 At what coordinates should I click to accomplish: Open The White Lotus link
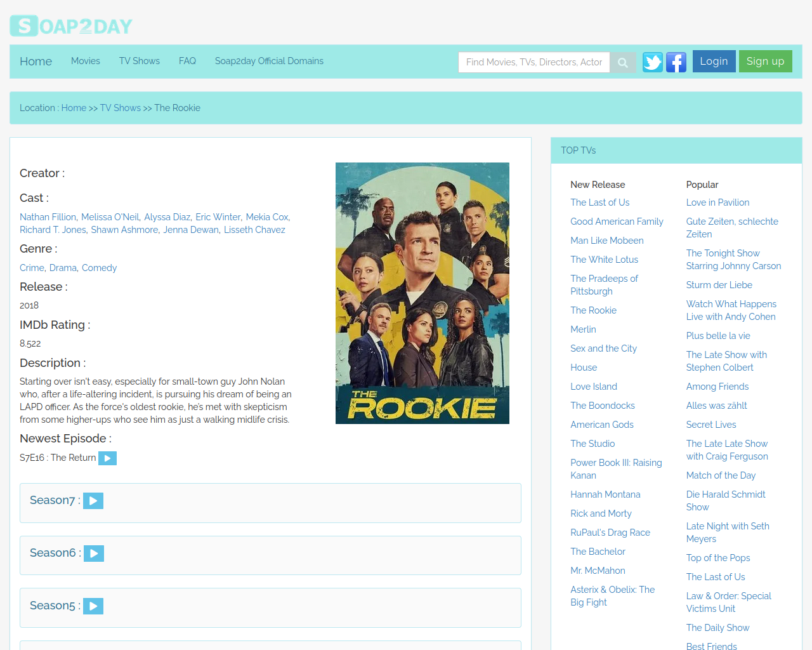(x=605, y=260)
